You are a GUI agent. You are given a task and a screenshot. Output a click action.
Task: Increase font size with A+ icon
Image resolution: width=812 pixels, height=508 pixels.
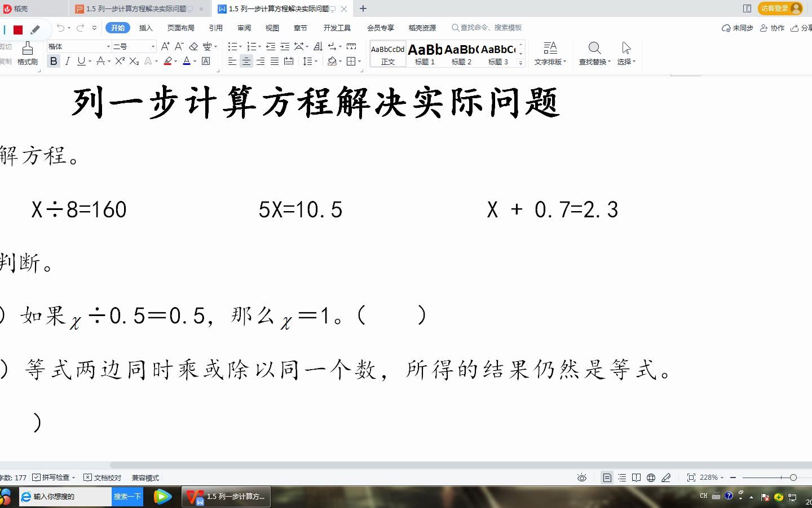pos(165,46)
